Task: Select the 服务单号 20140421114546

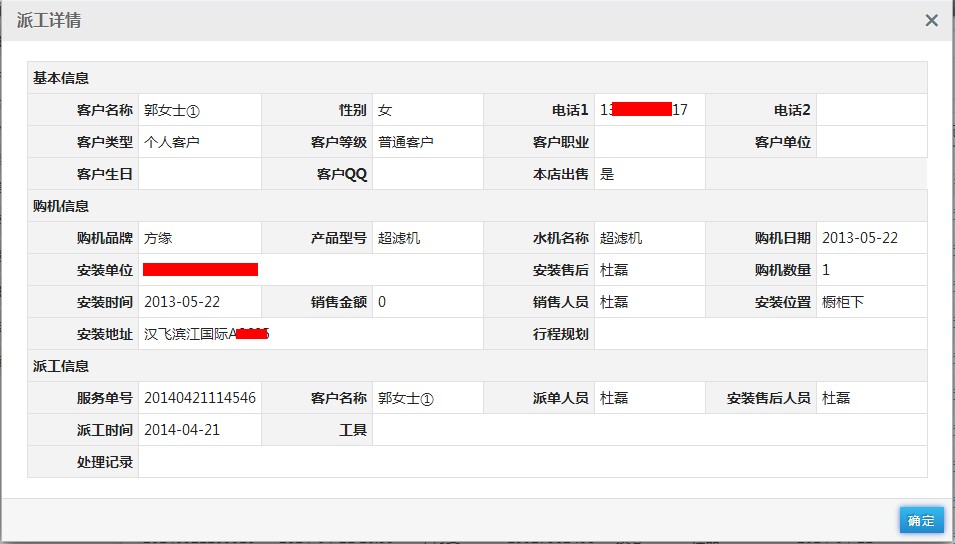Action: (x=200, y=398)
